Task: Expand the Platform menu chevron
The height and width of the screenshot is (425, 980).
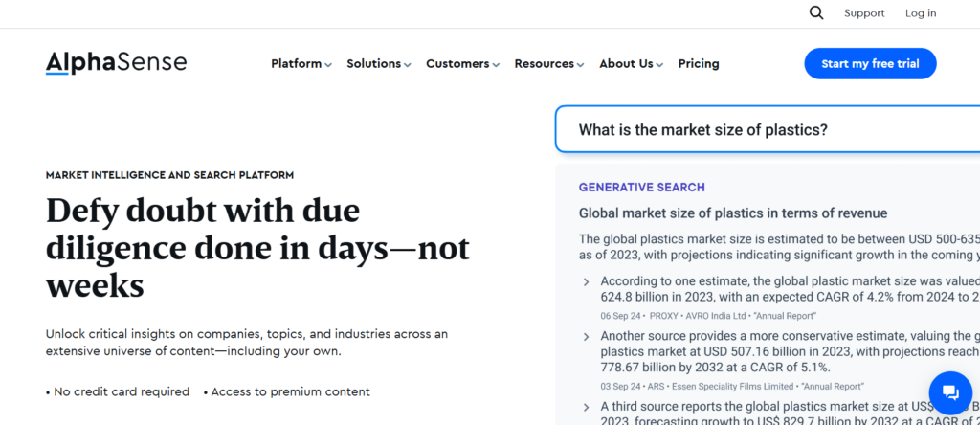Action: point(328,64)
